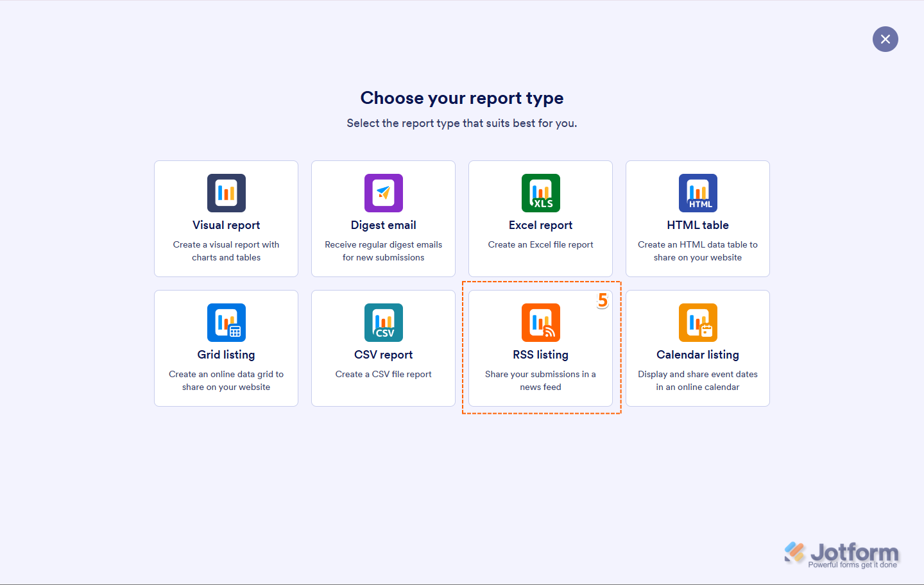
Task: Select the "Grid listing" title text
Action: pos(226,355)
